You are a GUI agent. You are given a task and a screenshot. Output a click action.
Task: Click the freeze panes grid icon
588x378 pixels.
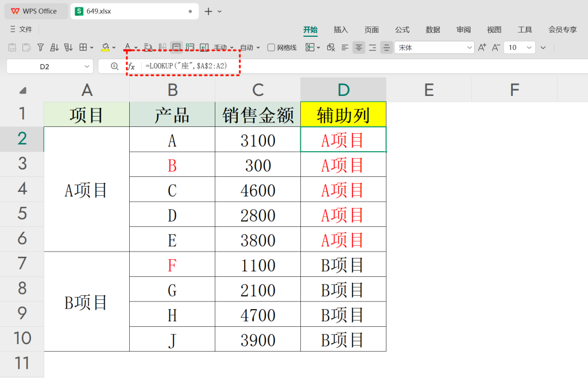coord(310,48)
